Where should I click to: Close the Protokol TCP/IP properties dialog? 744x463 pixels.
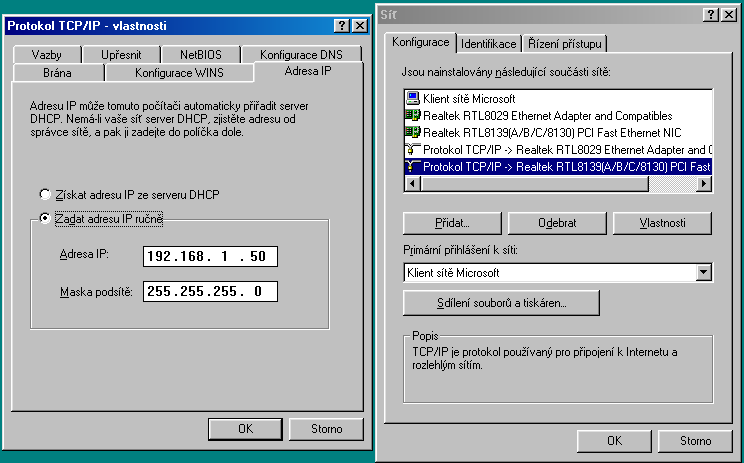pyautogui.click(x=360, y=26)
